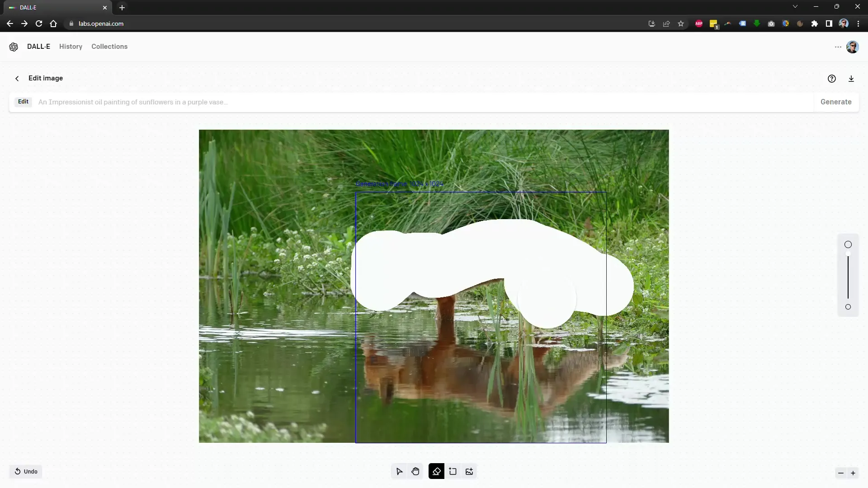Click the Rotate/Transform icon
Viewport: 868px width, 488px height.
(453, 471)
